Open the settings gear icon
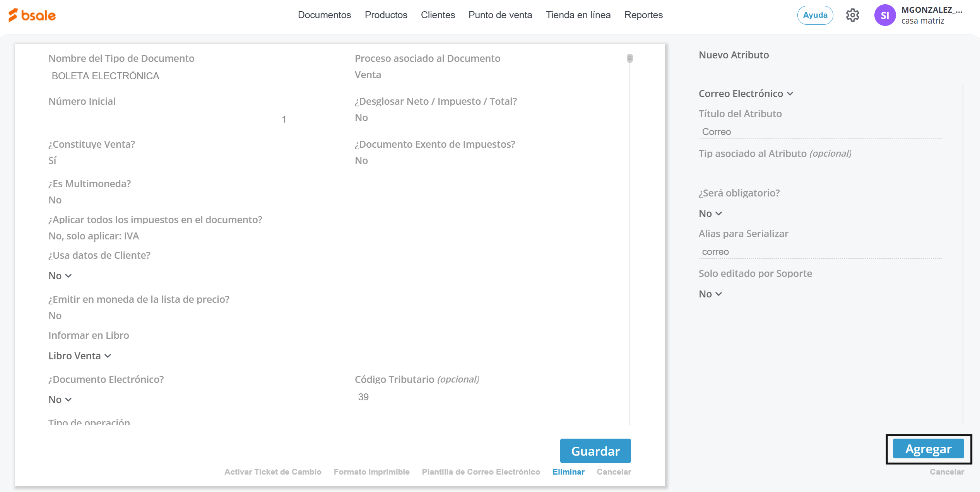Screen dimensions: 980x492 click(852, 15)
